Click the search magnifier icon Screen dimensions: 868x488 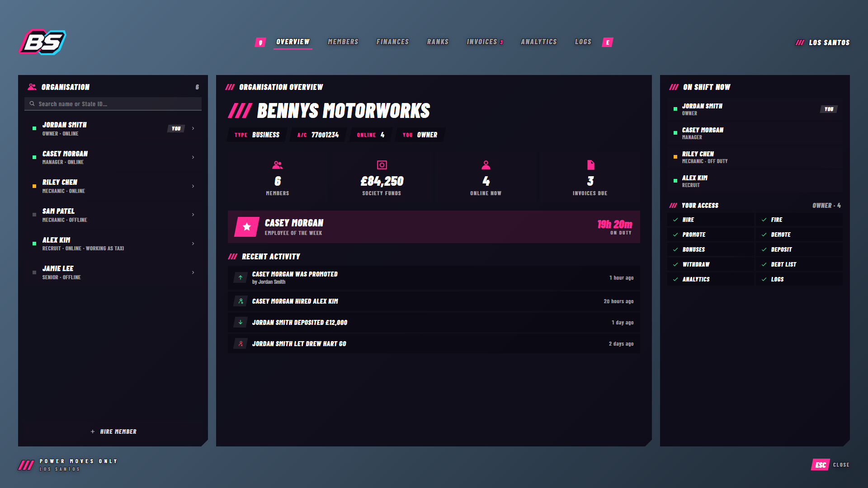click(32, 103)
